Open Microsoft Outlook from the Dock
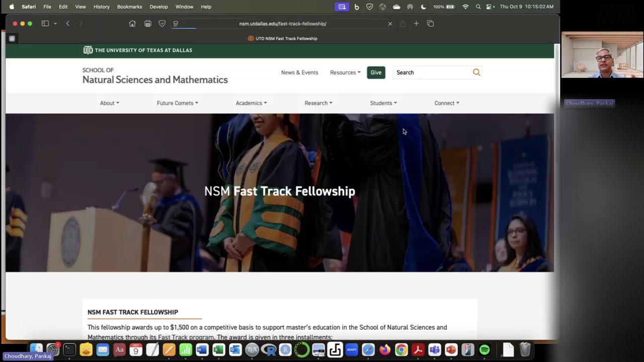 tap(235, 349)
